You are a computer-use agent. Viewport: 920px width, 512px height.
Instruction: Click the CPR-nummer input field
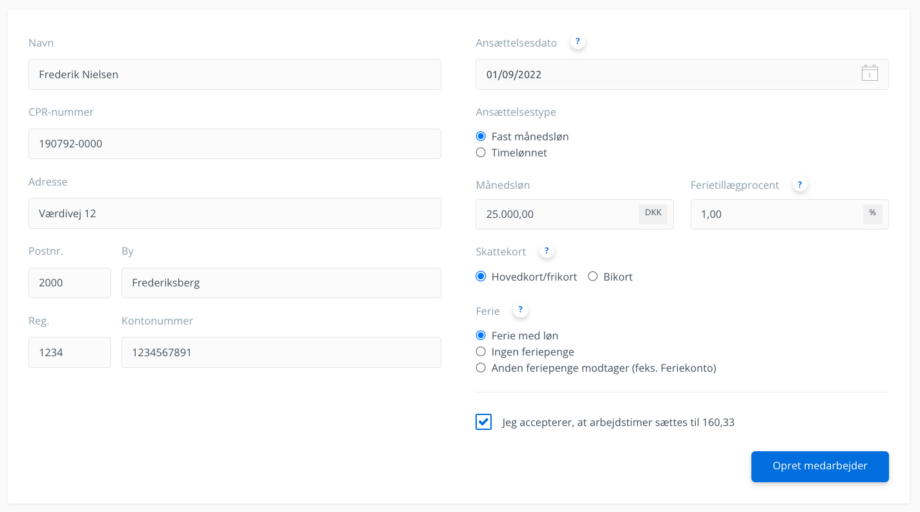pyautogui.click(x=235, y=144)
